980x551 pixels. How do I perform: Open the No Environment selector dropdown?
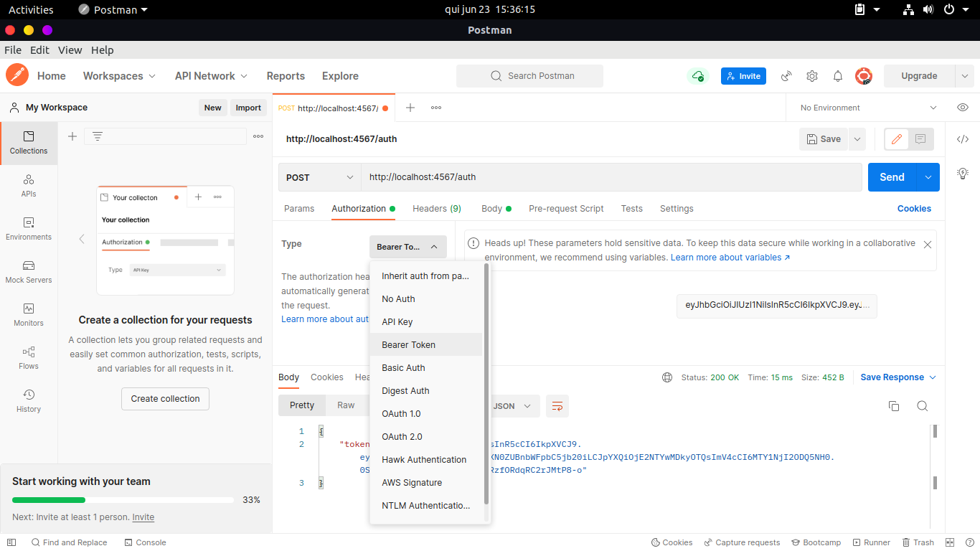868,108
